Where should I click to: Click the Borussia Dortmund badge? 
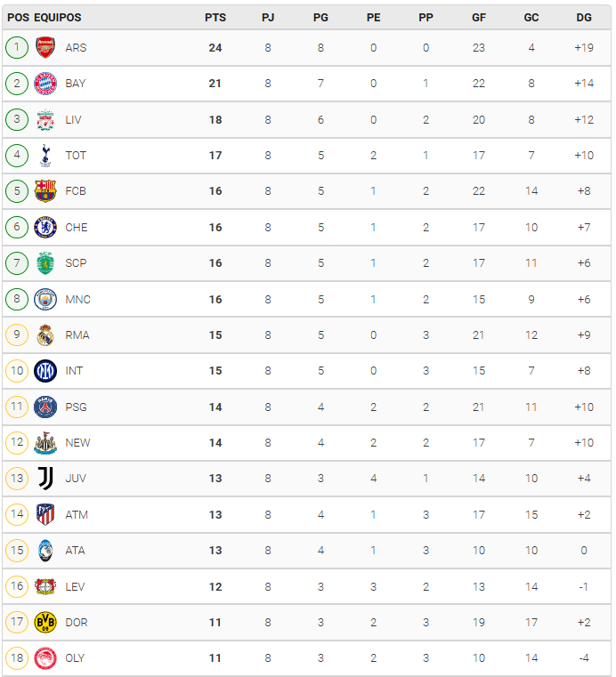click(45, 623)
